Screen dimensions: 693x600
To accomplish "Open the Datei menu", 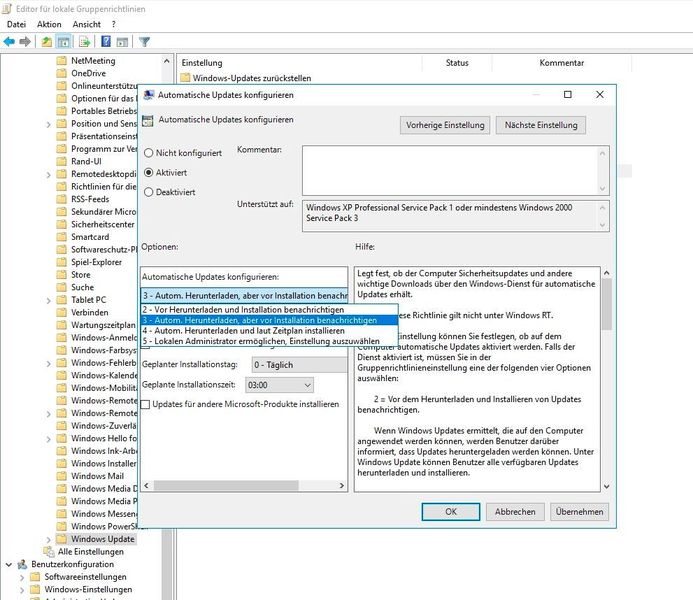I will coord(16,24).
